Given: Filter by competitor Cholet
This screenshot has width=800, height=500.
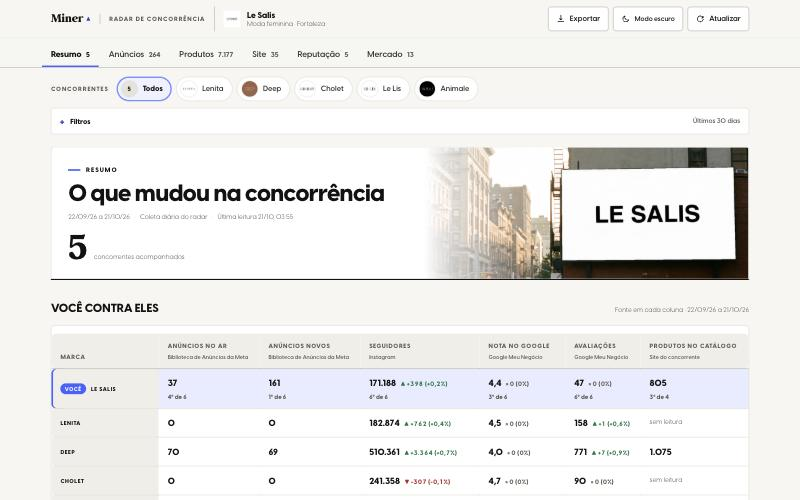Looking at the screenshot, I should (x=323, y=89).
